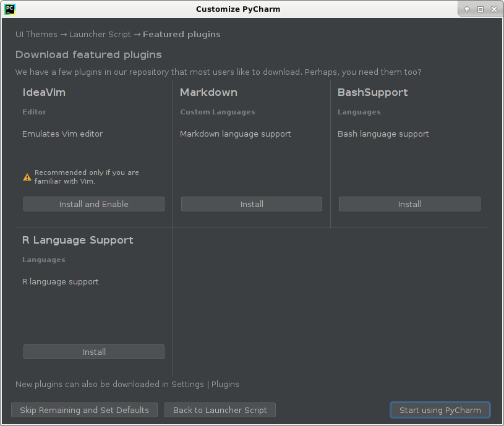Click the Markdown language support description
The width and height of the screenshot is (504, 426).
pos(235,134)
